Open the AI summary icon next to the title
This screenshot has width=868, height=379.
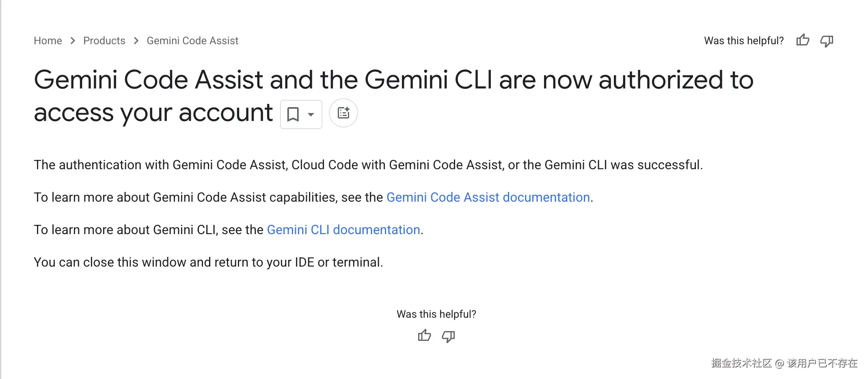click(343, 113)
